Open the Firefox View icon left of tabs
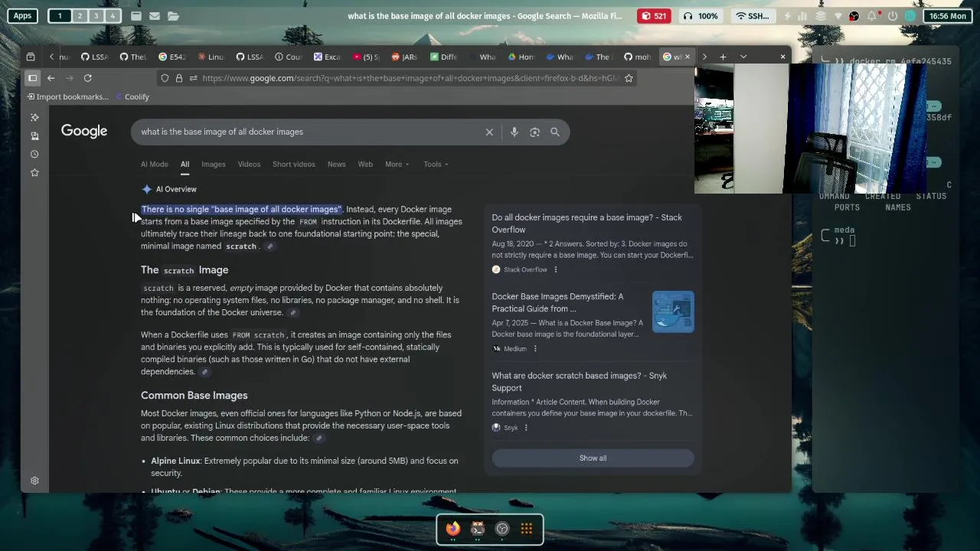 31,57
